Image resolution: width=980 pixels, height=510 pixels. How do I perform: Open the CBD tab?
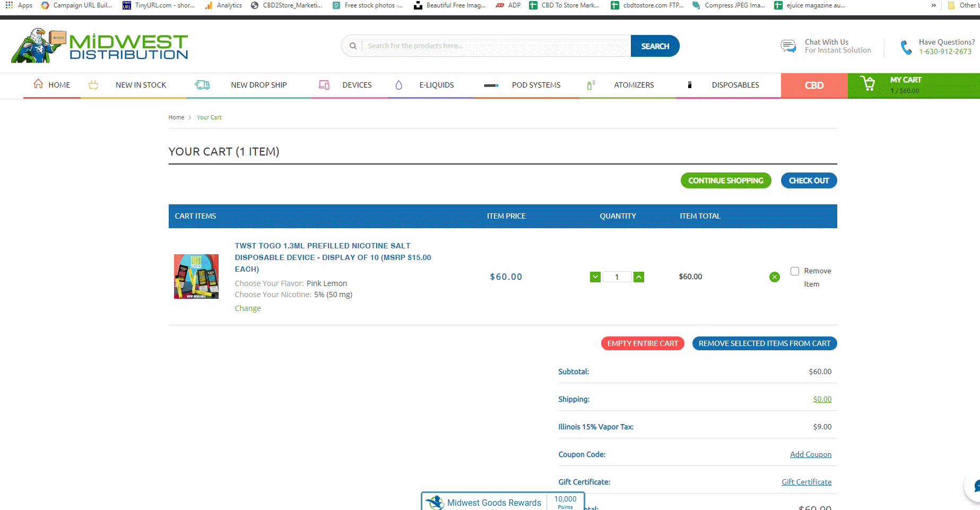(814, 85)
